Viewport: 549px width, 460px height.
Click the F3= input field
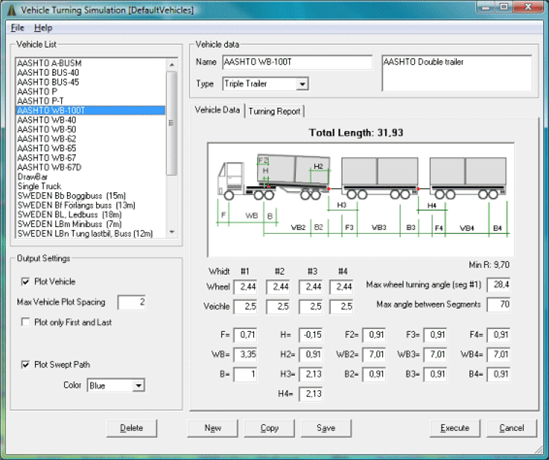pyautogui.click(x=435, y=335)
